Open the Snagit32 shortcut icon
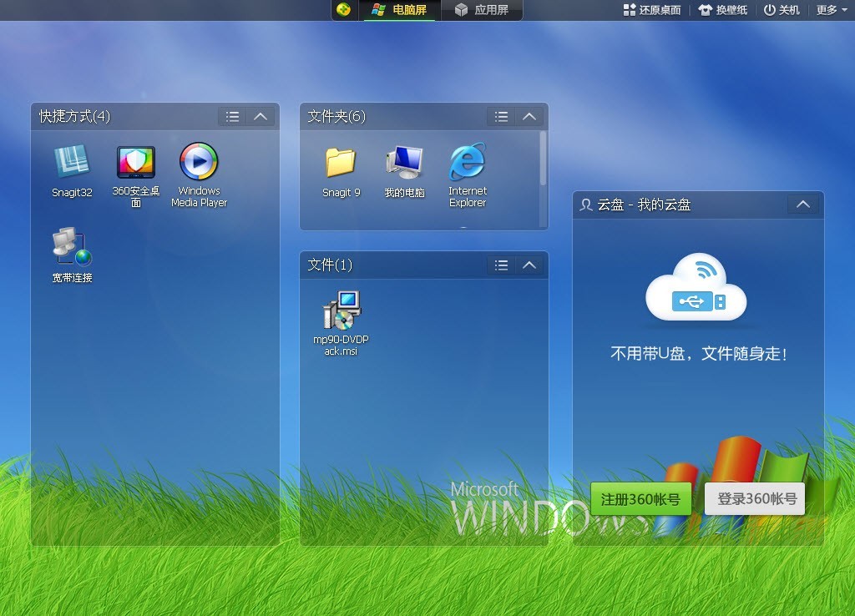Screen dimensions: 855x616 tap(72, 162)
